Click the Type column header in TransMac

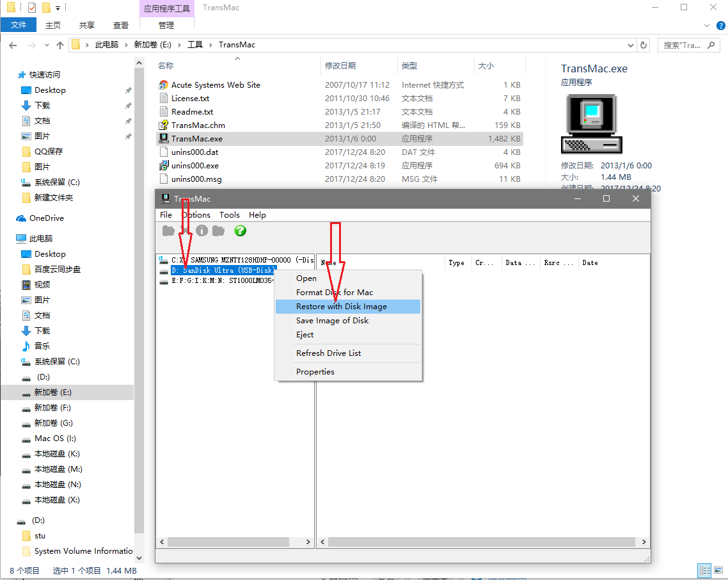(x=458, y=263)
